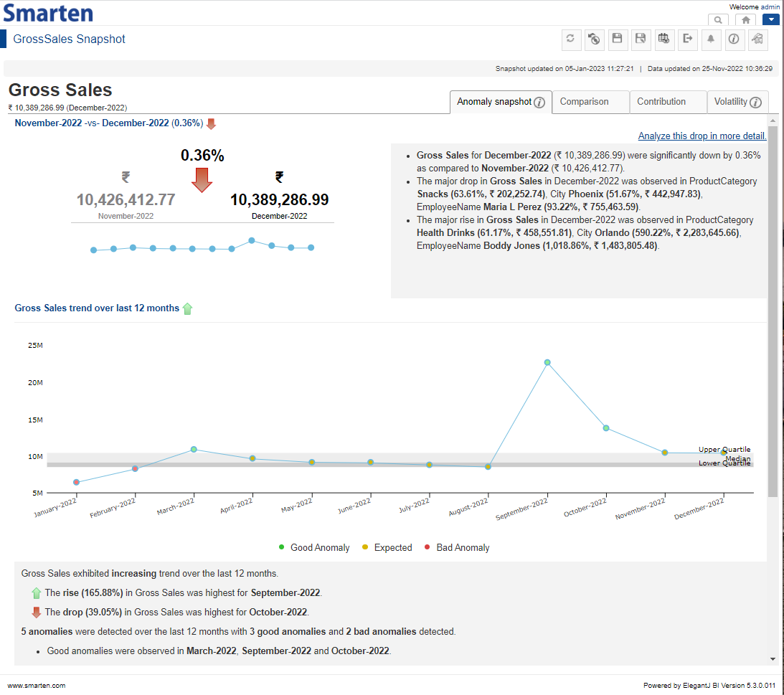Click the bold '0.36%' percentage figure
Image resolution: width=784 pixels, height=695 pixels.
pos(202,156)
